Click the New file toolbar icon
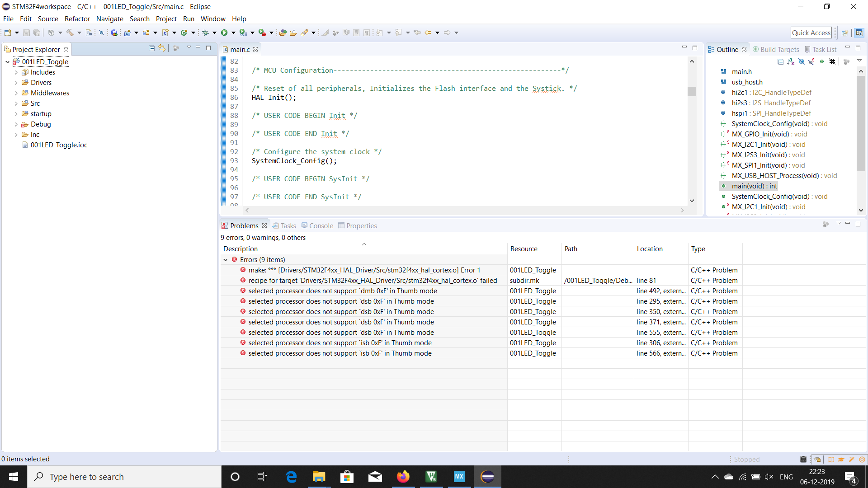 pyautogui.click(x=8, y=33)
